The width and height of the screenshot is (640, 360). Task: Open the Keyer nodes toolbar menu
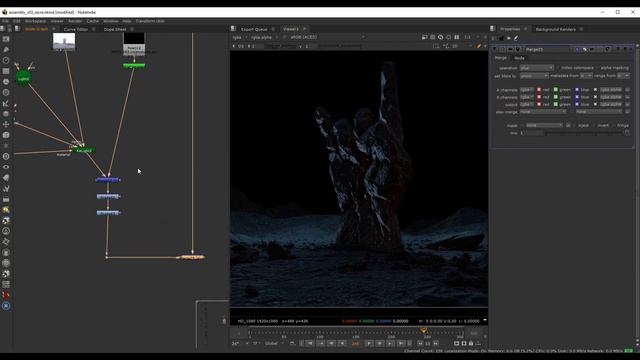6,103
